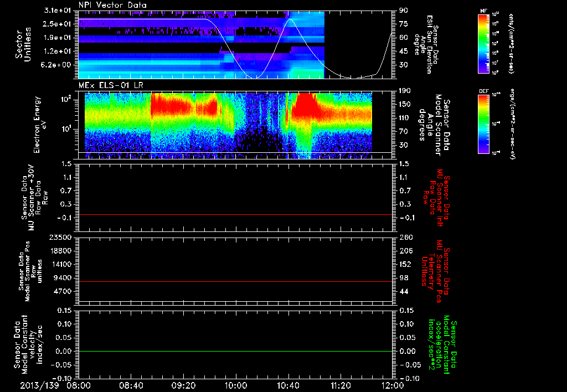Click the "75" sun elevation tick label

pyautogui.click(x=404, y=24)
